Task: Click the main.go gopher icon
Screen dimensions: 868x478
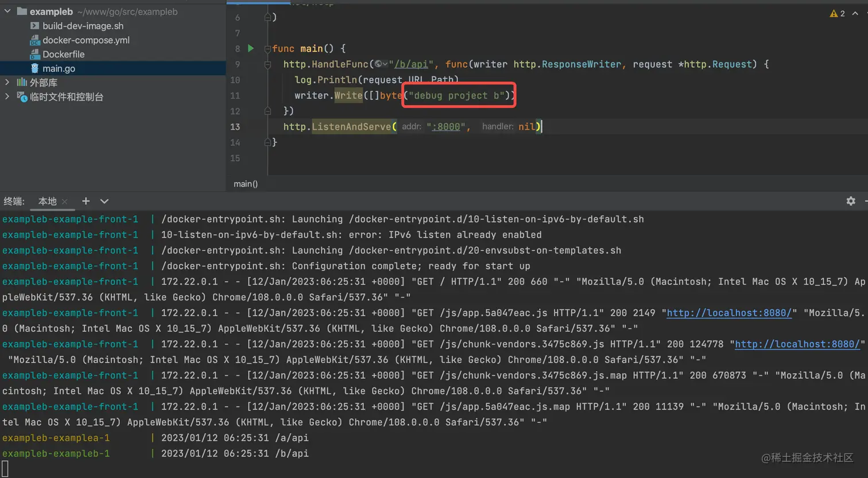Action: pos(34,68)
